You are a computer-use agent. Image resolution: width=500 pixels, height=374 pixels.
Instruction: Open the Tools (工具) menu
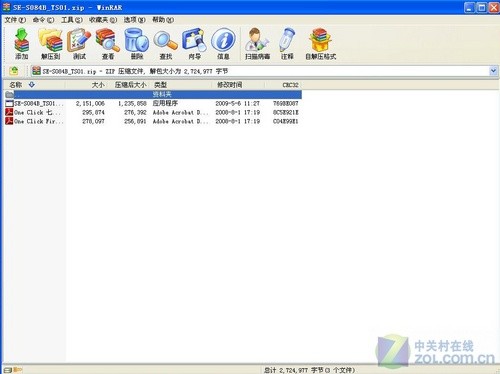tap(72, 20)
